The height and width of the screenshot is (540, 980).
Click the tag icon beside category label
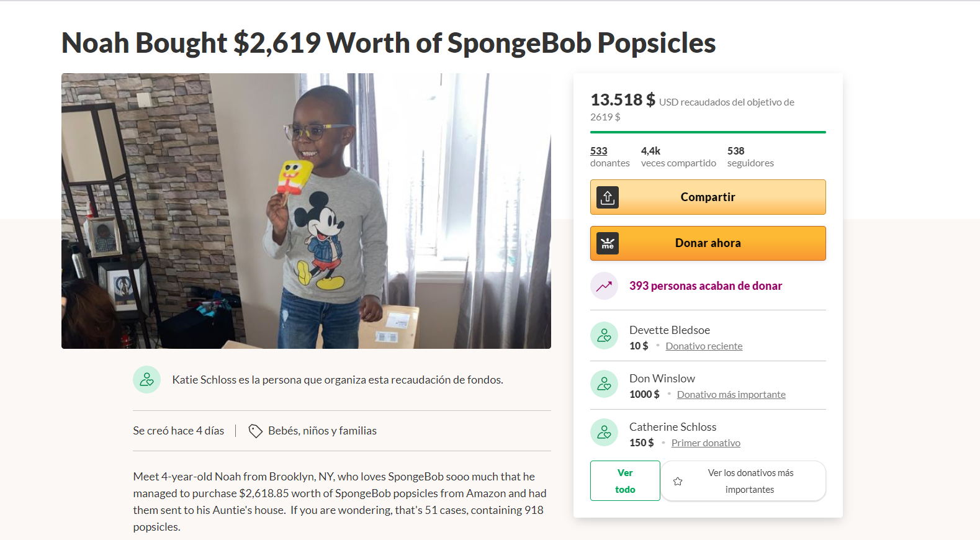click(255, 431)
